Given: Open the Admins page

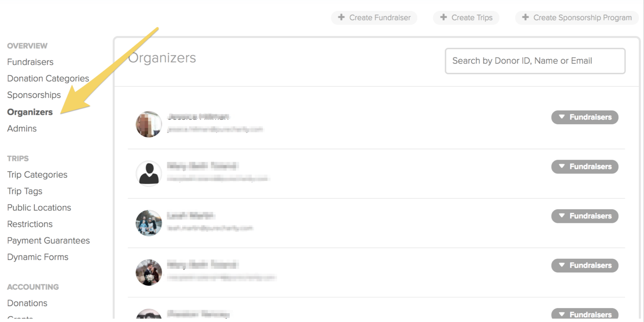Looking at the screenshot, I should [x=22, y=129].
